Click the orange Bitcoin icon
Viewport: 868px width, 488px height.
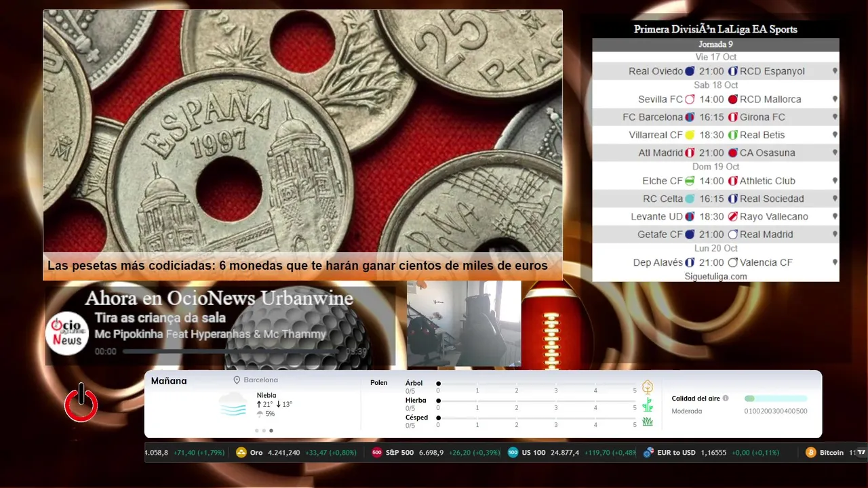point(810,453)
